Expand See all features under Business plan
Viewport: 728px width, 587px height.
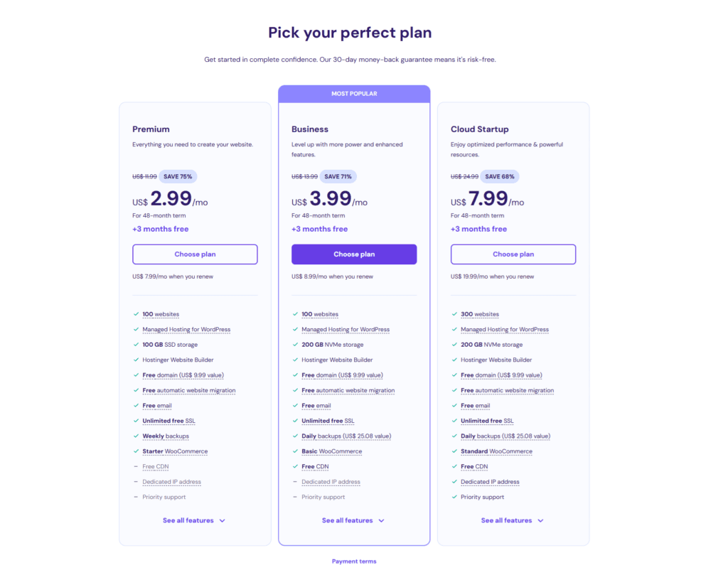[353, 521]
